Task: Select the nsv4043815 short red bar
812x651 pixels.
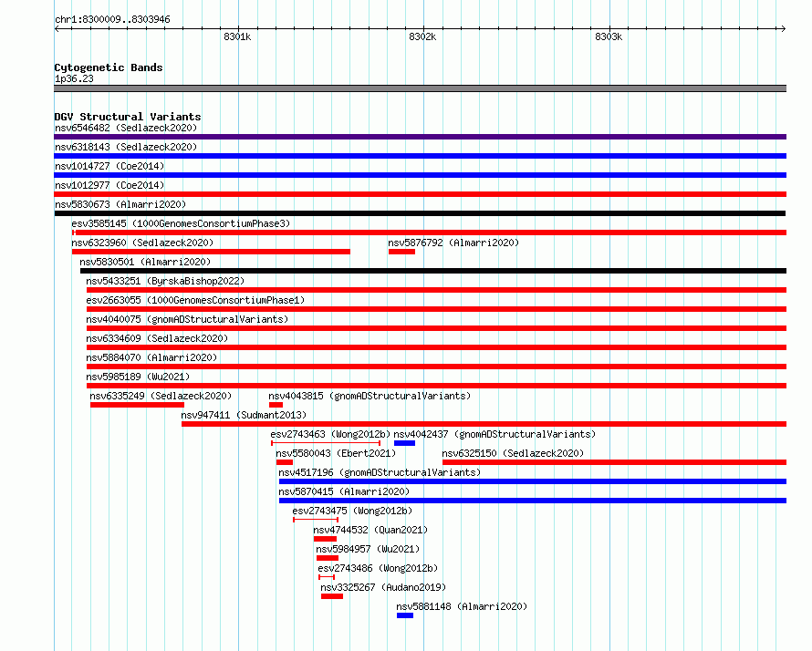Action: coord(276,405)
